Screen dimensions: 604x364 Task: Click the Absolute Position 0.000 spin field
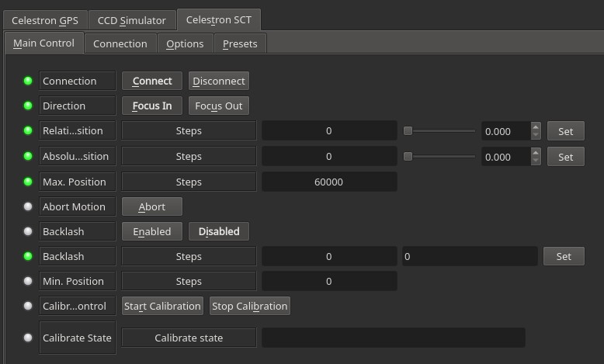pos(506,157)
